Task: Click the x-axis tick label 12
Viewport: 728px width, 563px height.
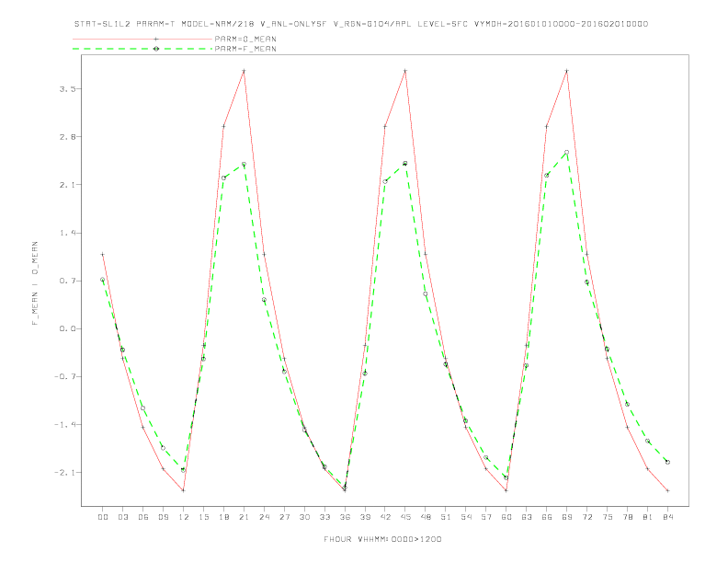Action: click(x=184, y=517)
